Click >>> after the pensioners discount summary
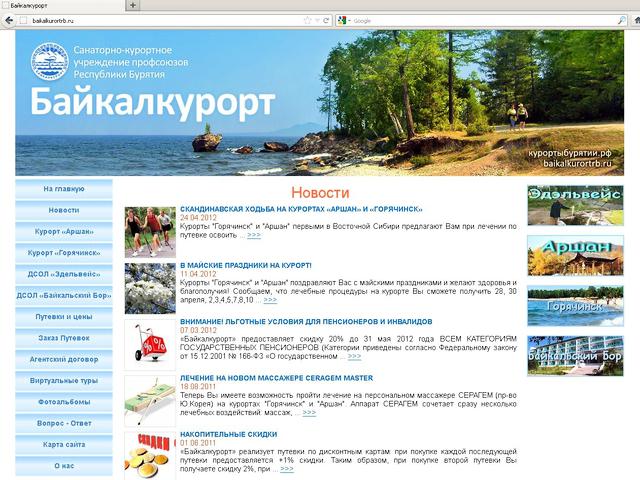Image resolution: width=640 pixels, height=480 pixels. [x=354, y=356]
